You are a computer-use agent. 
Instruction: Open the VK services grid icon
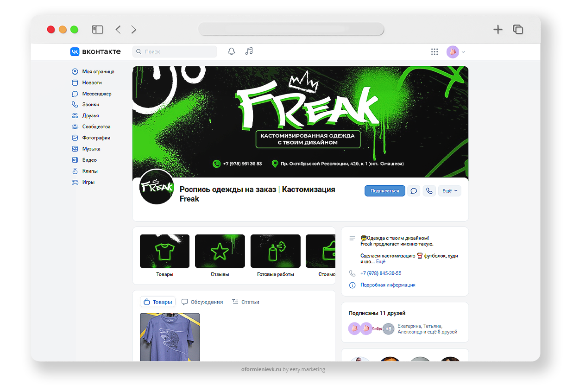click(435, 52)
